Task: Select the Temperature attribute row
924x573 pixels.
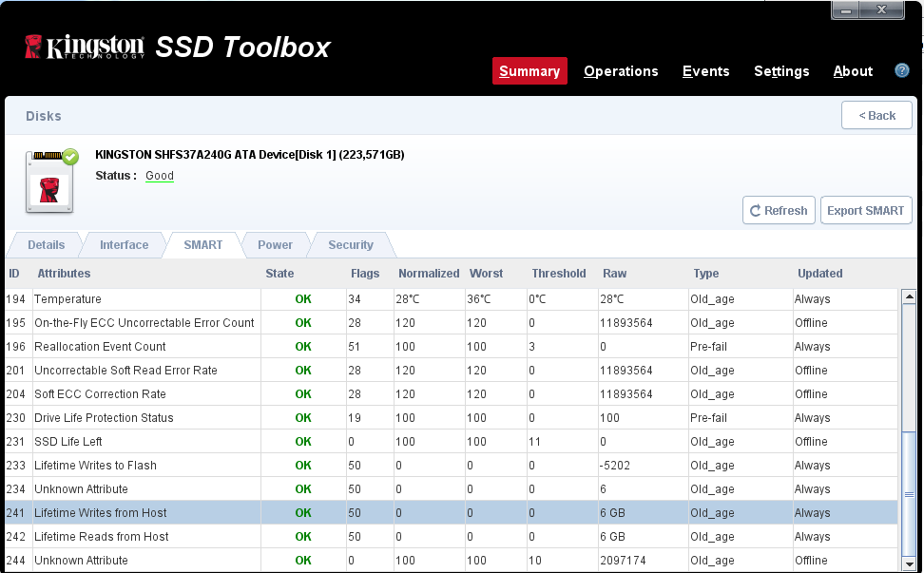Action: point(67,299)
